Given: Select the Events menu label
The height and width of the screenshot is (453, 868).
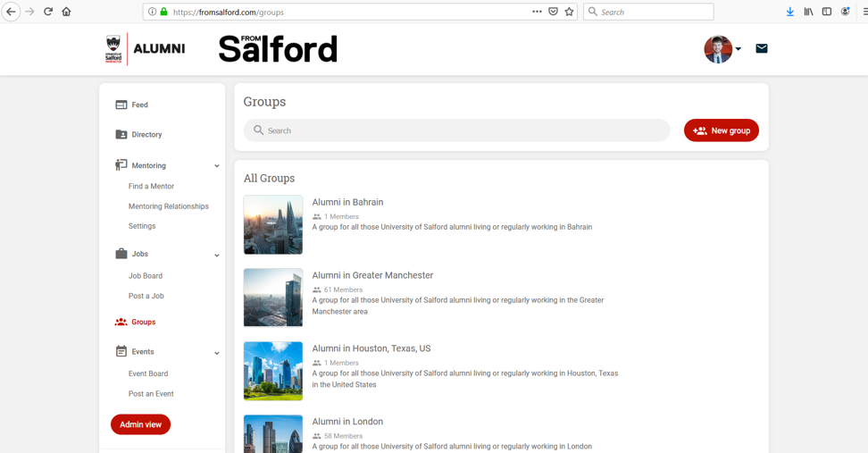Looking at the screenshot, I should pyautogui.click(x=143, y=352).
